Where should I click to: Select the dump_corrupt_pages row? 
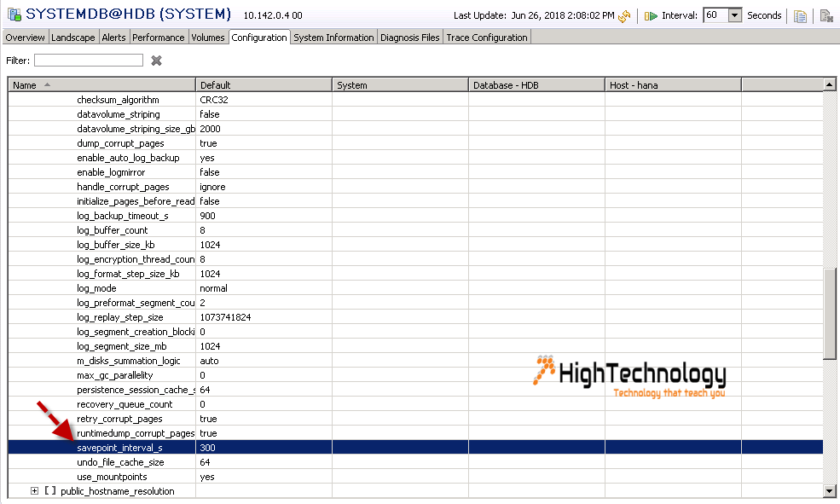(x=415, y=143)
